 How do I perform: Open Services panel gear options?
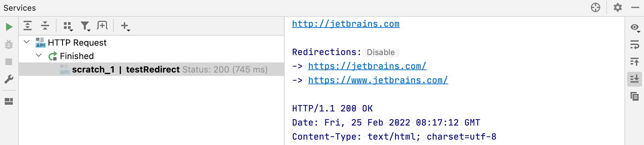[x=617, y=7]
